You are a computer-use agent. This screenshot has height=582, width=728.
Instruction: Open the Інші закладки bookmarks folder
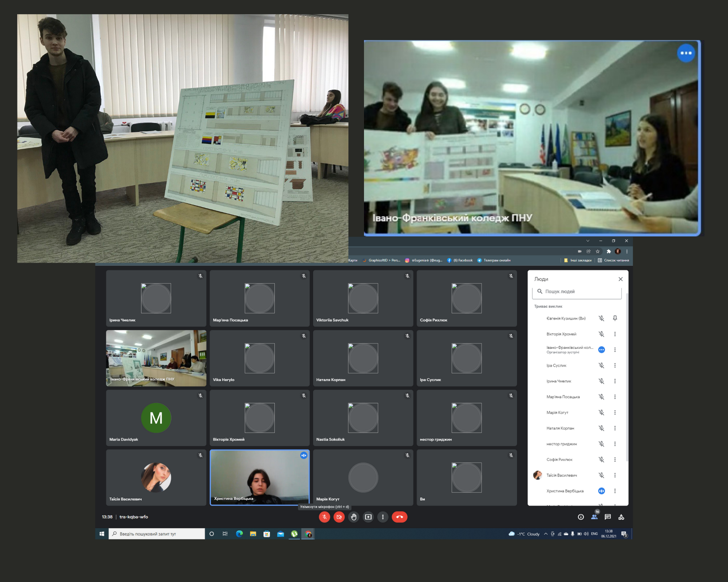click(578, 260)
